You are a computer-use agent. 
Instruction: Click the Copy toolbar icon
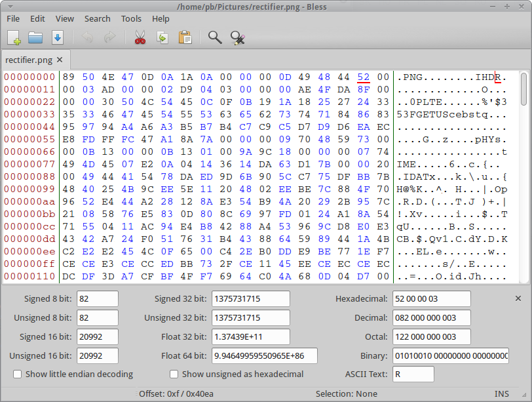coord(162,37)
